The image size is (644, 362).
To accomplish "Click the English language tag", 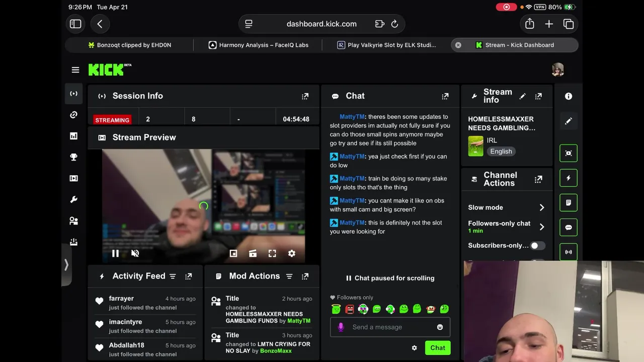I will 501,151.
